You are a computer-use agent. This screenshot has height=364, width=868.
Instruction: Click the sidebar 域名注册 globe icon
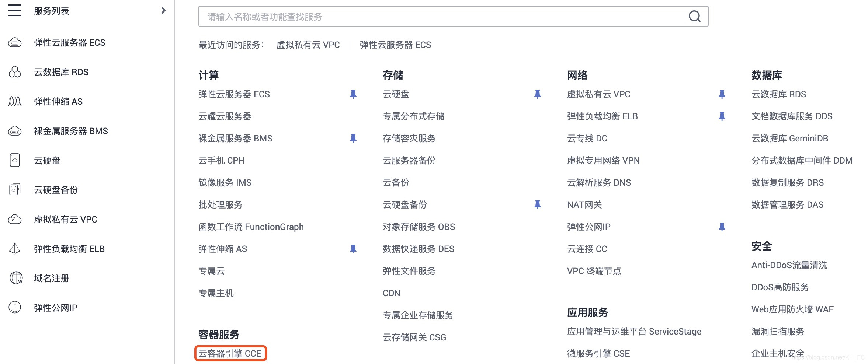tap(16, 278)
